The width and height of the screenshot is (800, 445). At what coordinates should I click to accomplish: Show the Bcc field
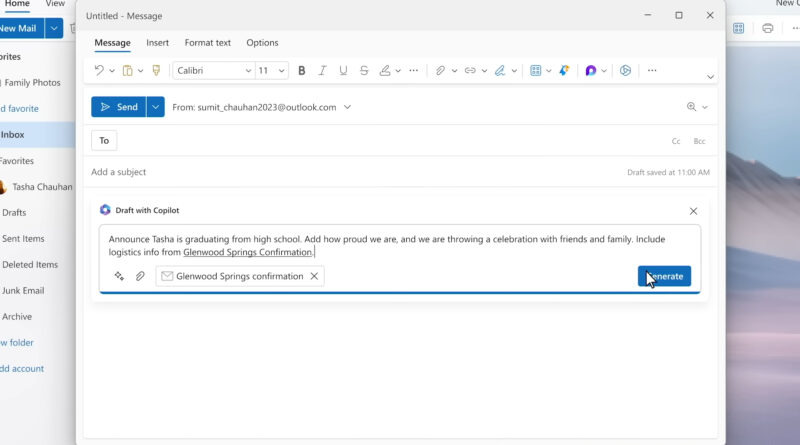[x=699, y=141]
